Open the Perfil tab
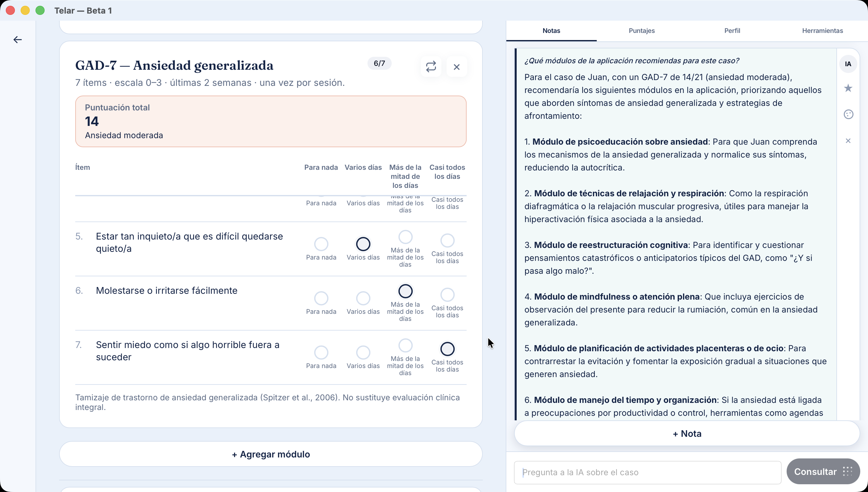The width and height of the screenshot is (868, 492). [x=732, y=31]
